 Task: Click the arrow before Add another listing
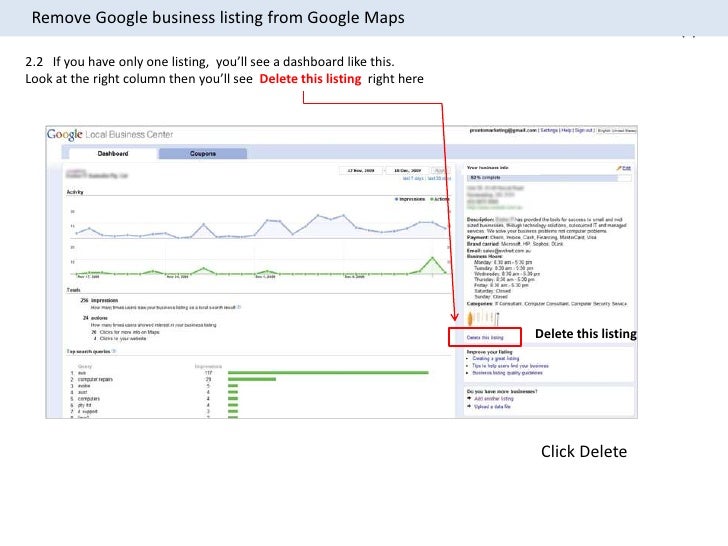[x=469, y=398]
